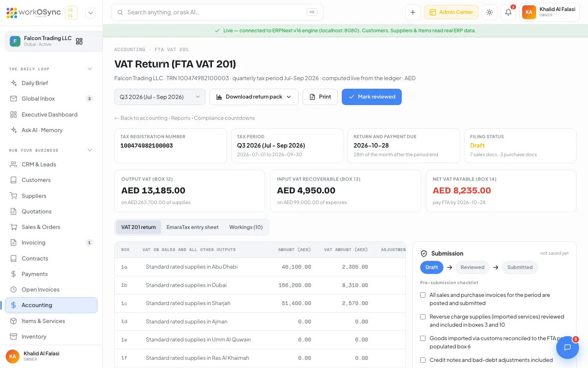Click the 'Standard rated supplies in Sharjah' row
The height and width of the screenshot is (368, 588).
[260, 303]
